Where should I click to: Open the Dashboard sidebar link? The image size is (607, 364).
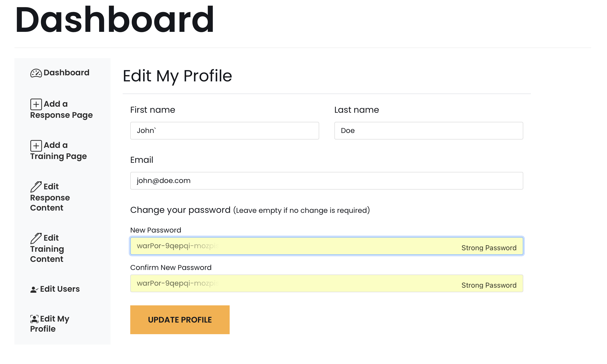(x=66, y=73)
